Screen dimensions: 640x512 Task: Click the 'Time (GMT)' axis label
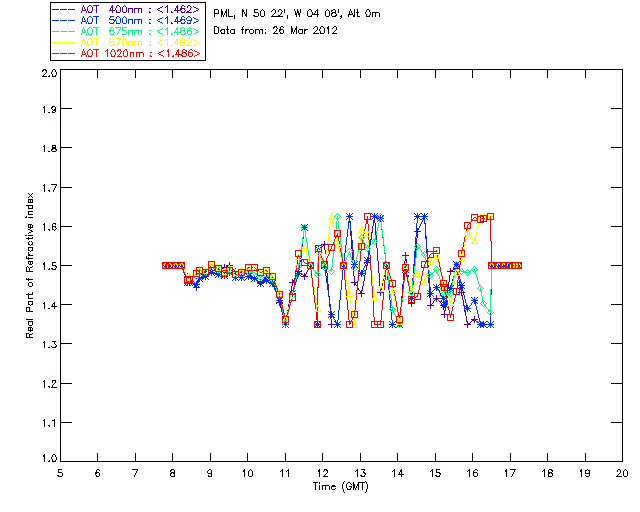(x=341, y=487)
